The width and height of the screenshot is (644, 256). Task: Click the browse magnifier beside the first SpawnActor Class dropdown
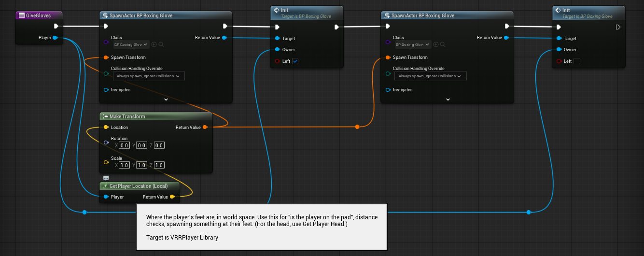click(161, 44)
